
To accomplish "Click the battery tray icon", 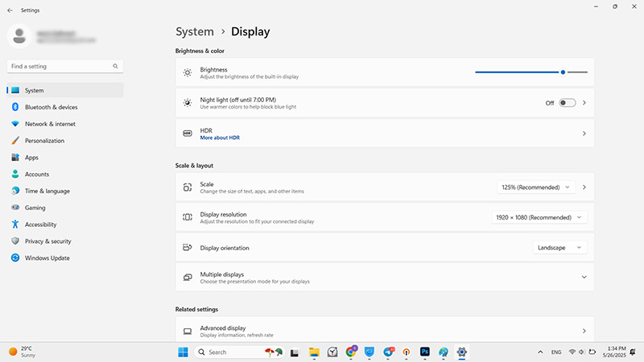I will click(592, 352).
